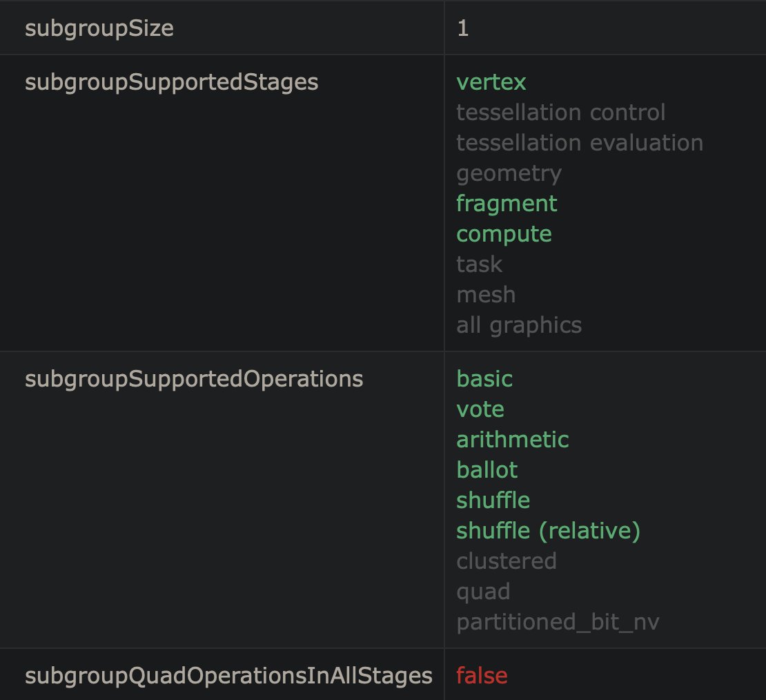Click the shuffle (relative) operation entry
The width and height of the screenshot is (766, 700).
pos(548,531)
